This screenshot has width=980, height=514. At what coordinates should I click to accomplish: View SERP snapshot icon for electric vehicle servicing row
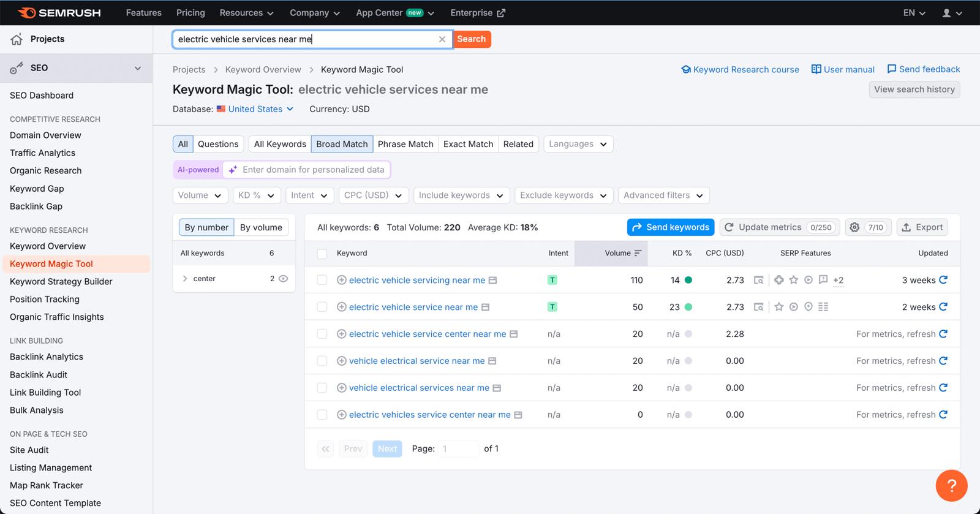758,280
